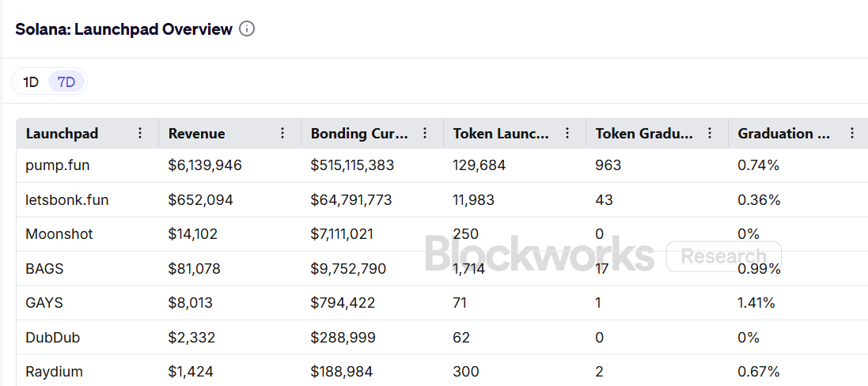
Task: Click pump.fun token graduations value 963
Action: (608, 165)
